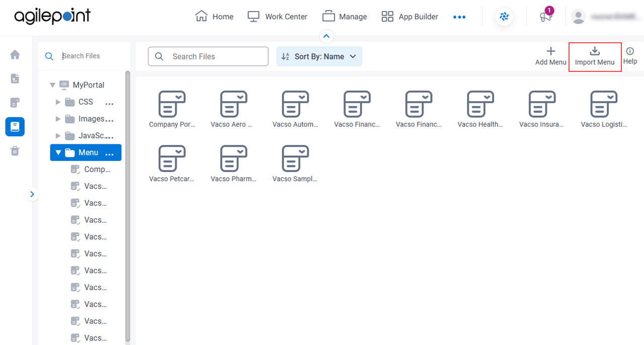Open the third sidebar note icon
This screenshot has width=644, height=345.
click(x=15, y=103)
